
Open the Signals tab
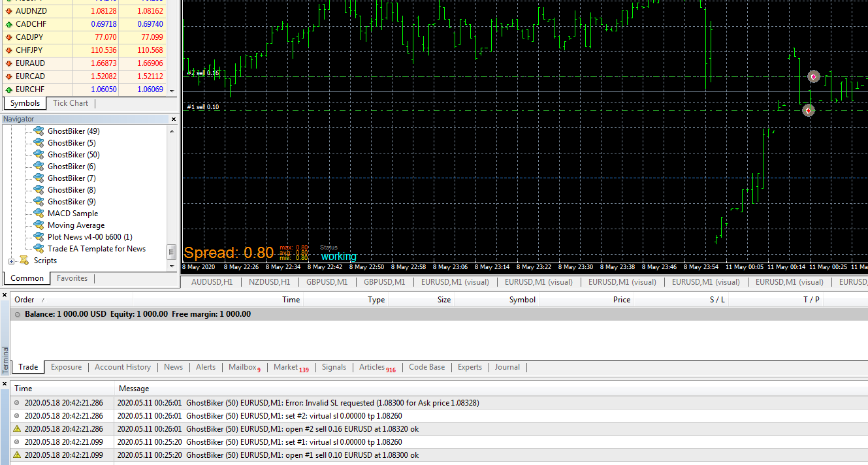pyautogui.click(x=334, y=367)
